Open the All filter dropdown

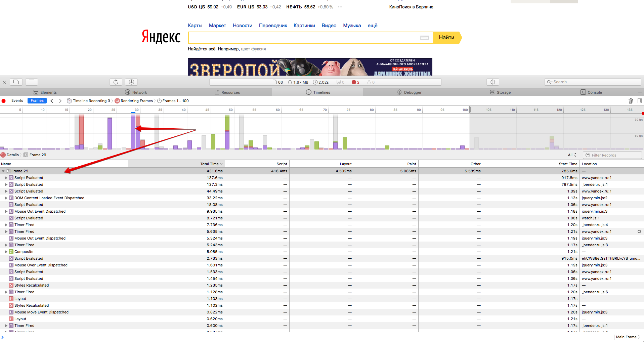click(x=572, y=155)
